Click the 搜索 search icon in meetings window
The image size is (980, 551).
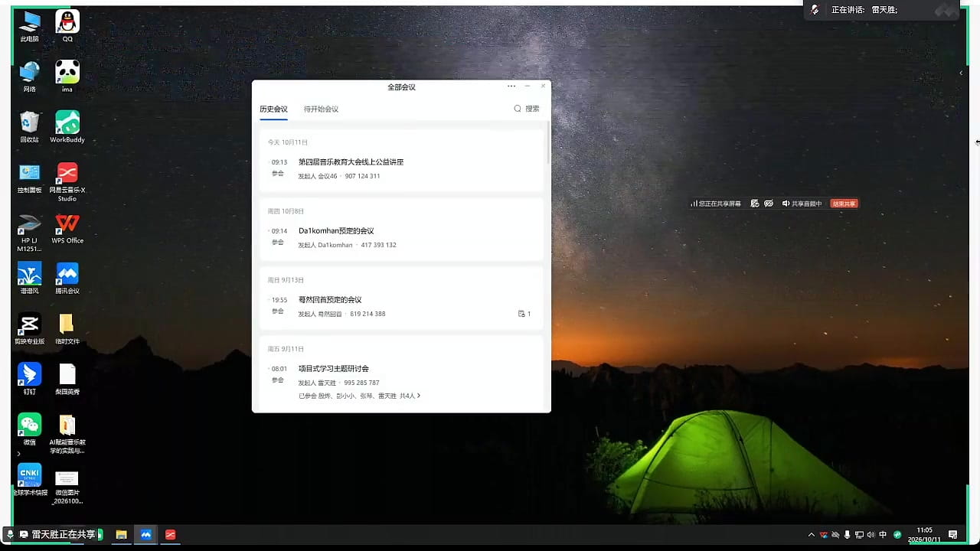click(527, 109)
